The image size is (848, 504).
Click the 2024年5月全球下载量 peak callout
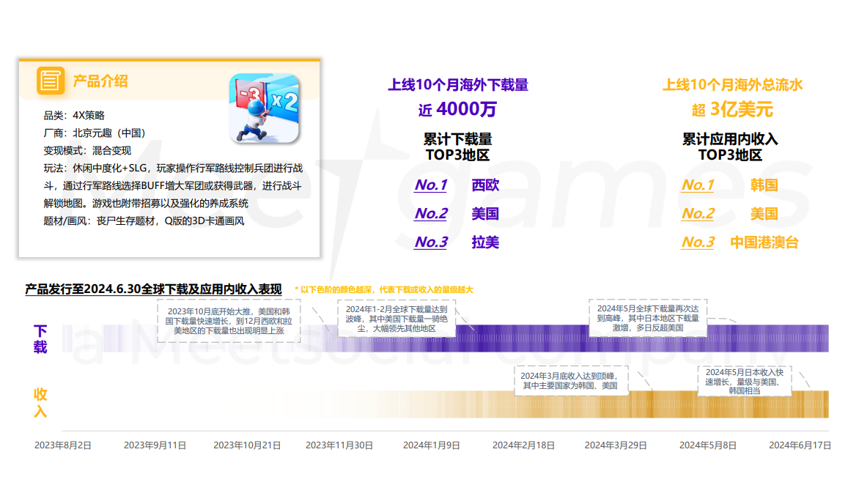pyautogui.click(x=648, y=319)
